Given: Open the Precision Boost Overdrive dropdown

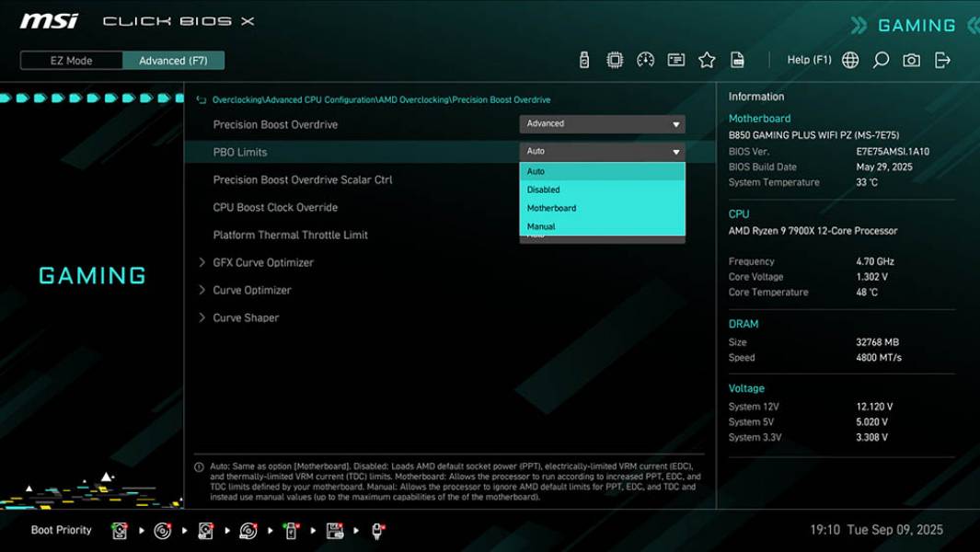Looking at the screenshot, I should tap(603, 123).
